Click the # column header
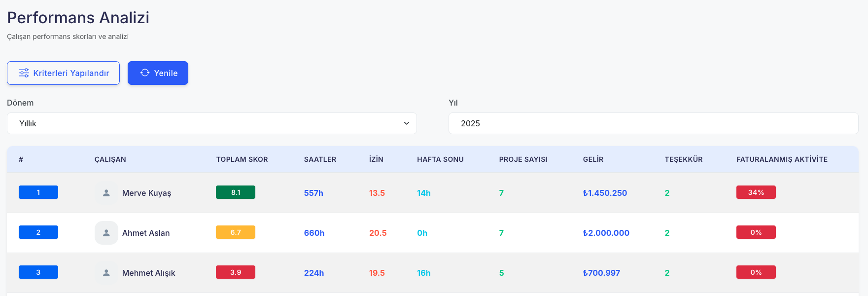The height and width of the screenshot is (296, 868). point(21,159)
